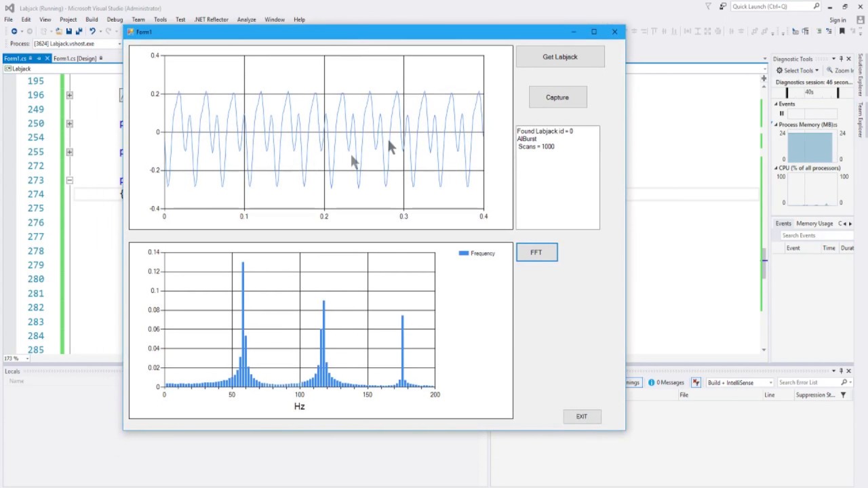Viewport: 868px width, 488px height.
Task: Open Diagnostic Tools window options dropdown arrow
Action: pyautogui.click(x=833, y=59)
